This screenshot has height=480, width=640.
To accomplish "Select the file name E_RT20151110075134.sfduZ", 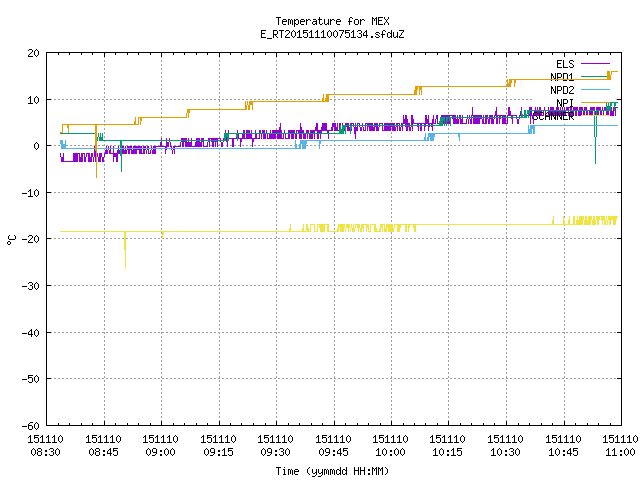I will point(332,34).
